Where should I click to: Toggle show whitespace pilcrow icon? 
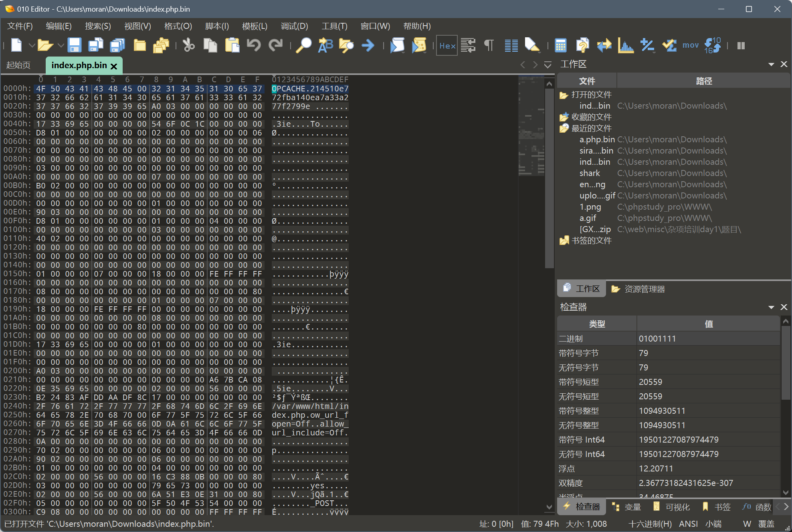pyautogui.click(x=489, y=46)
